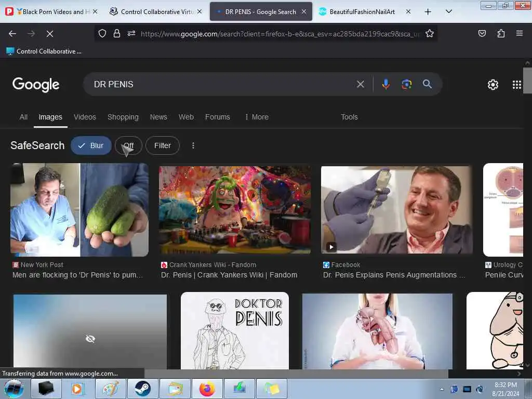The image size is (532, 399).
Task: Open Firefox from the taskbar
Action: pos(207,389)
